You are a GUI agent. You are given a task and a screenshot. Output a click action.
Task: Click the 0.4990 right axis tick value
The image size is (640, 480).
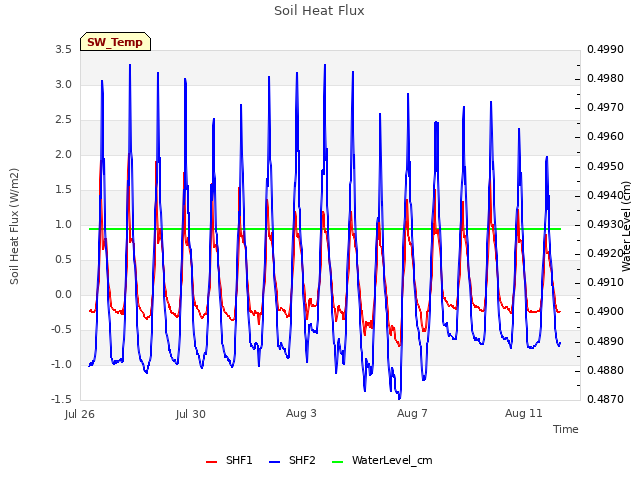click(605, 49)
